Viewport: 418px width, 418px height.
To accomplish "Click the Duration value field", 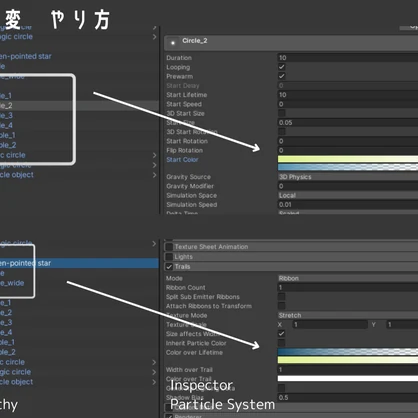I will (x=348, y=58).
